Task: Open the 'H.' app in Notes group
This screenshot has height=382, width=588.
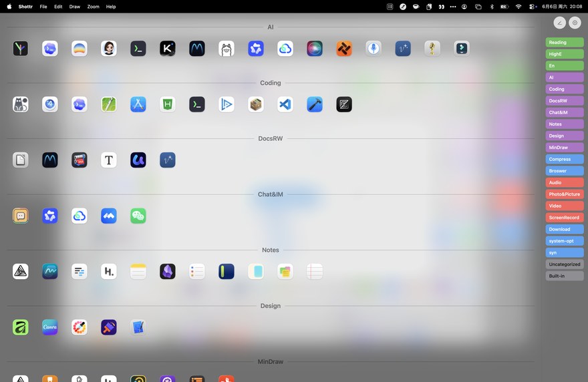Action: pos(109,271)
